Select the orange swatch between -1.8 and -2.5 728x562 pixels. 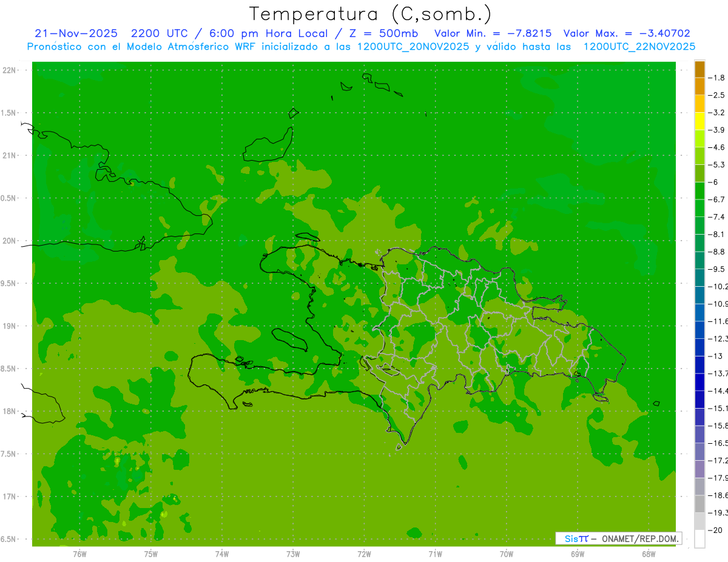pos(699,87)
